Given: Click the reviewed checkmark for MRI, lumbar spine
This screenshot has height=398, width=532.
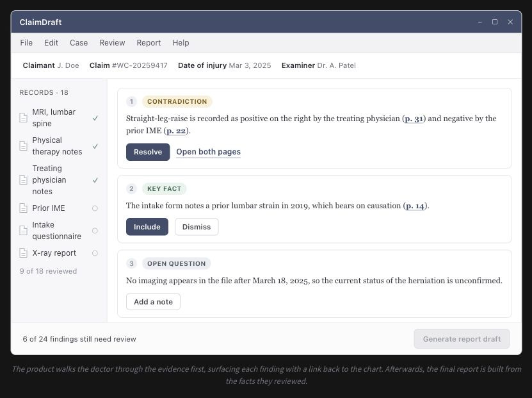Looking at the screenshot, I should 95,118.
